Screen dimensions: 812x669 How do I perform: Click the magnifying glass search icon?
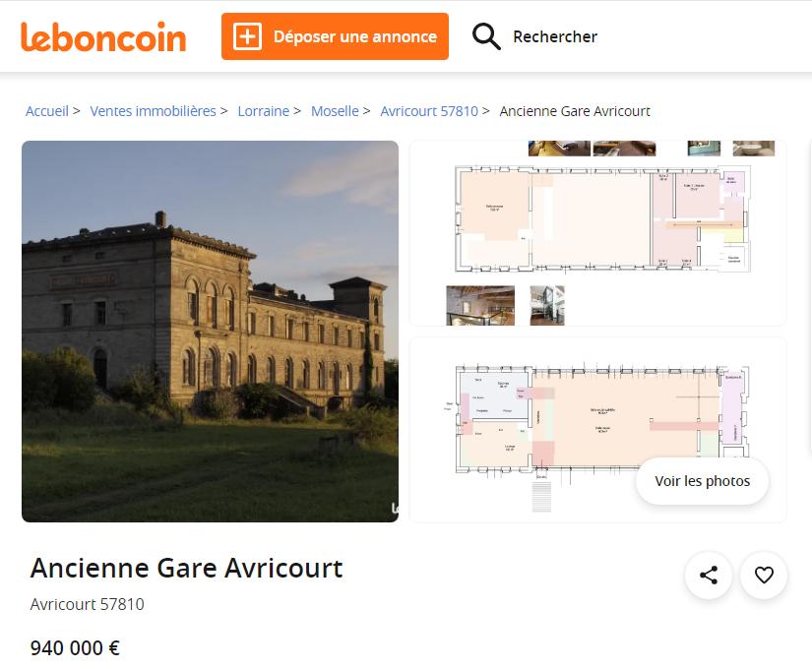pyautogui.click(x=486, y=36)
